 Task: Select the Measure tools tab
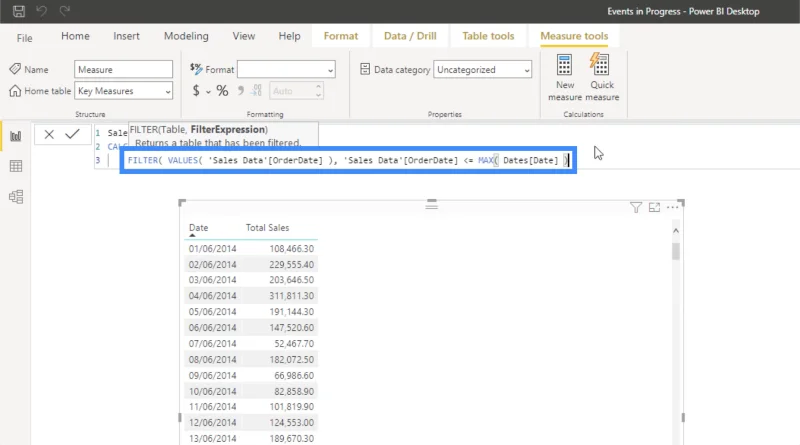click(574, 36)
